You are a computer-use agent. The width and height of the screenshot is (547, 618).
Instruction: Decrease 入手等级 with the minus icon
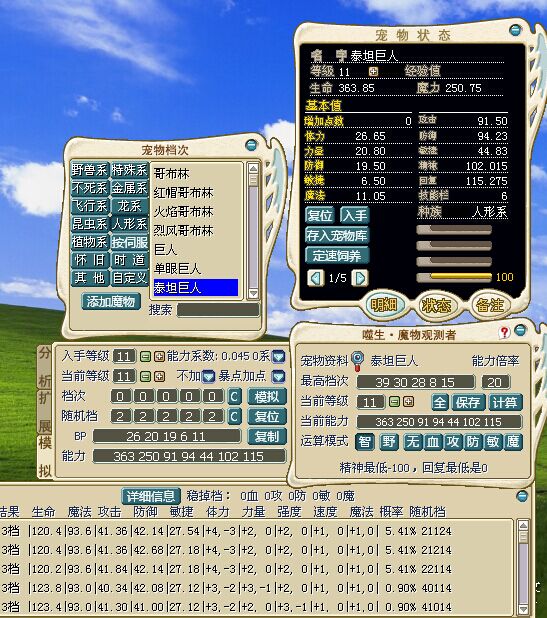pyautogui.click(x=145, y=357)
